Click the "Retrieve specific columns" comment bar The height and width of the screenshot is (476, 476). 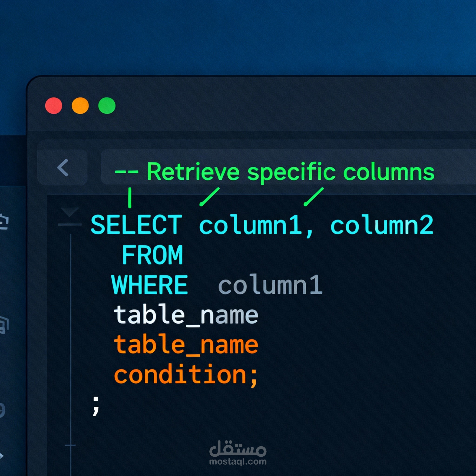[274, 172]
